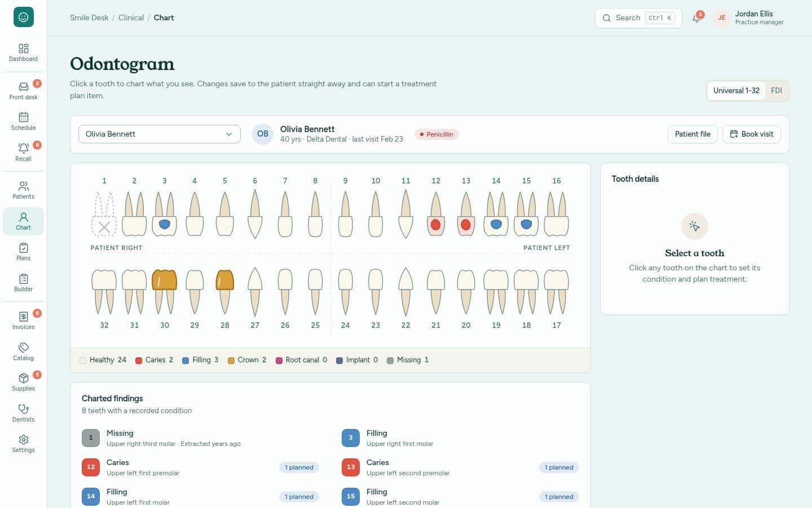Select lower molar tooth 17
The width and height of the screenshot is (812, 508).
tap(557, 291)
